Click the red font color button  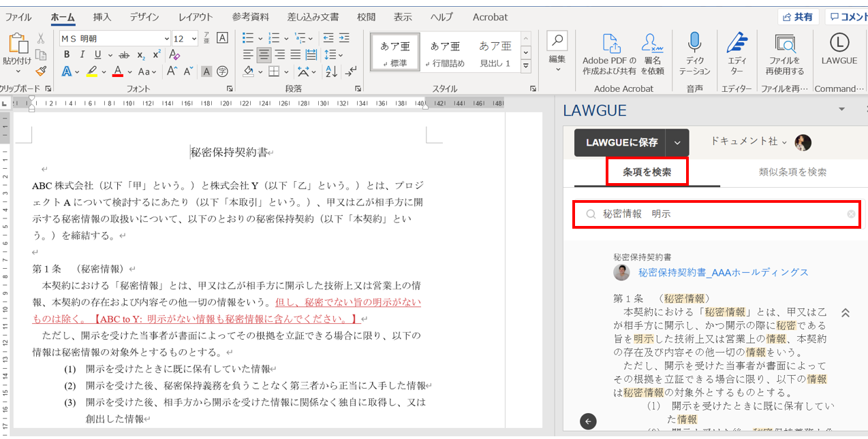click(117, 71)
